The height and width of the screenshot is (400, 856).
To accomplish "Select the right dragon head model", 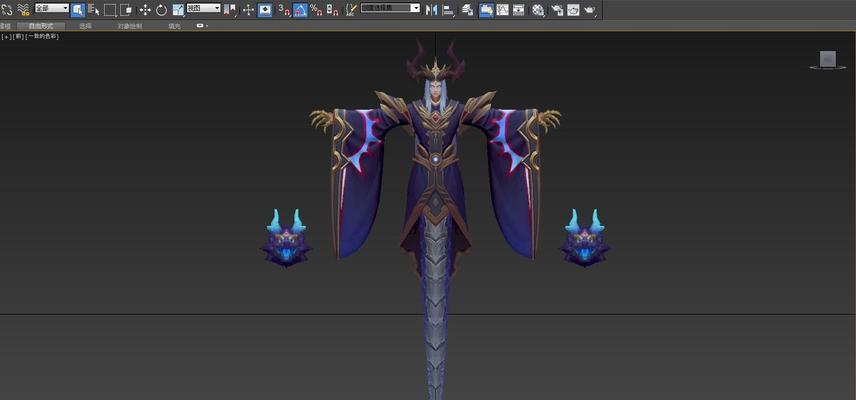I will (x=585, y=238).
